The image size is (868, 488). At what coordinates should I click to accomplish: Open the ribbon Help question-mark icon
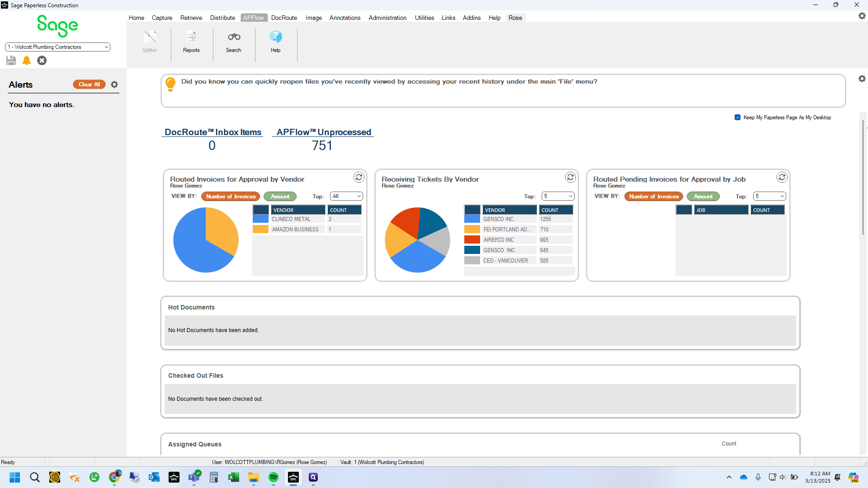coord(276,42)
